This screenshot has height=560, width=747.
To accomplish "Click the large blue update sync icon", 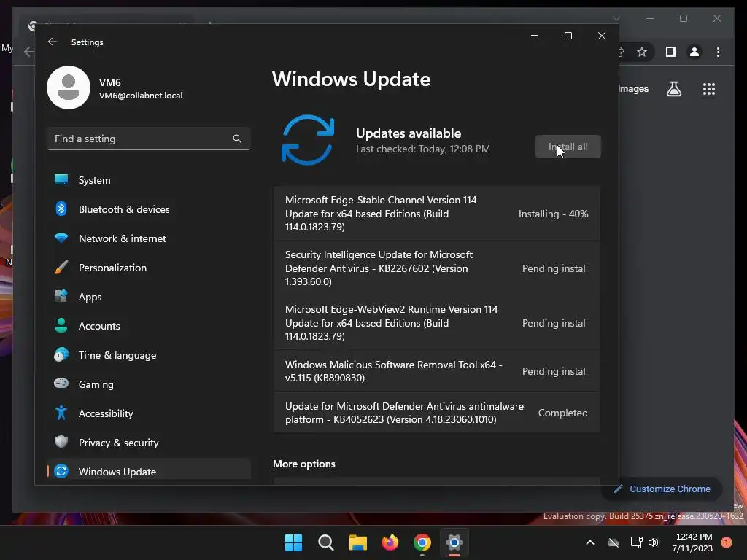I will 308,140.
